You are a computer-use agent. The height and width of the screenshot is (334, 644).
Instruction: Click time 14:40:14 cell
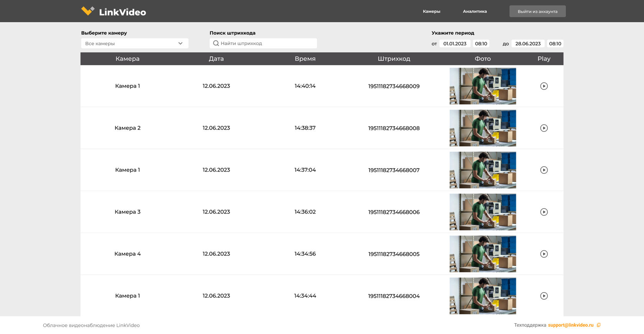(x=305, y=86)
